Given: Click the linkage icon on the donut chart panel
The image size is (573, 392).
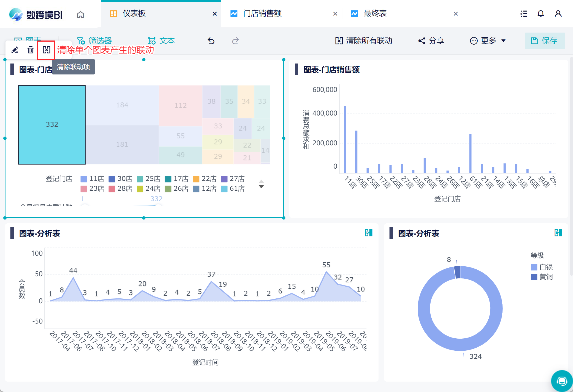Looking at the screenshot, I should (x=558, y=233).
